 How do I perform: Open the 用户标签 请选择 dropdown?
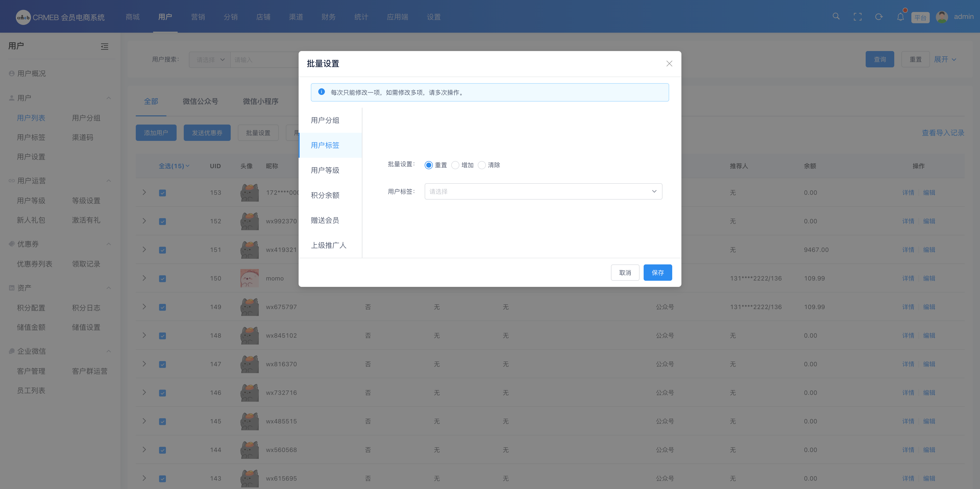543,191
